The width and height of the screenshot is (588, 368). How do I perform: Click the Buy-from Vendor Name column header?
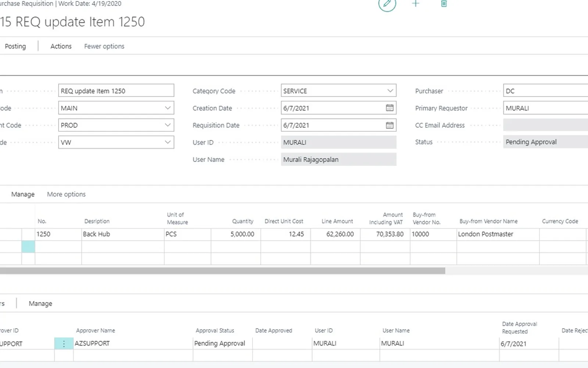[488, 221]
